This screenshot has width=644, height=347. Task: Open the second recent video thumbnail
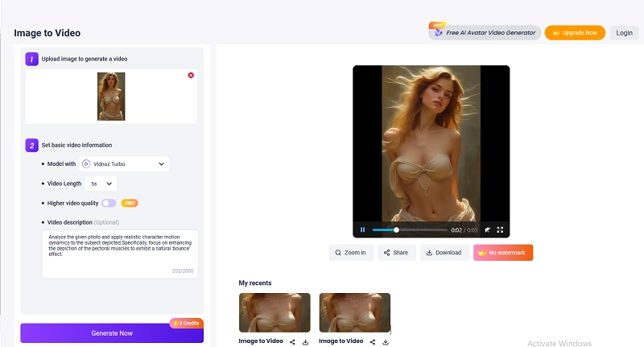tap(355, 312)
